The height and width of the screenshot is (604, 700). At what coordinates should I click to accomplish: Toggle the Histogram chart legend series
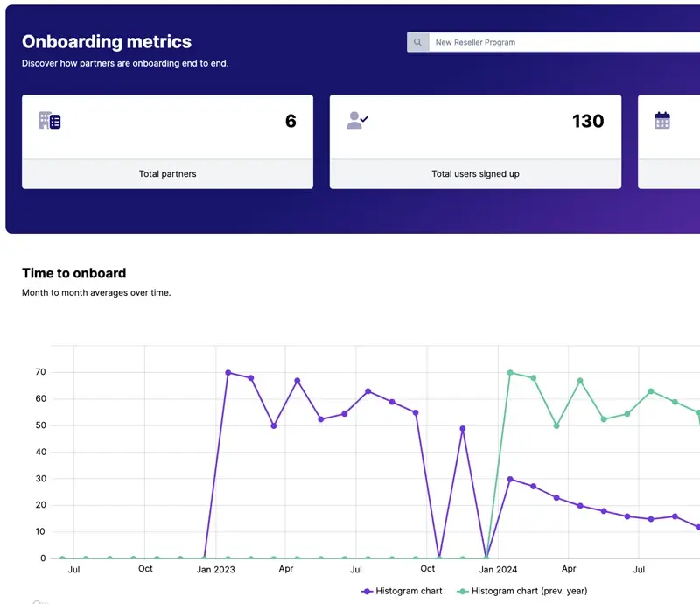(x=402, y=591)
